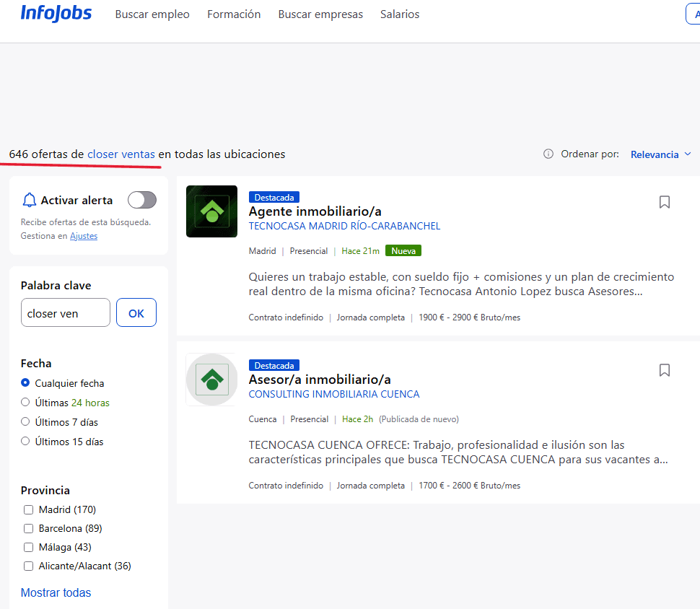Screen dimensions: 700x609
Task: Click the Palabra clave input field
Action: tap(65, 312)
